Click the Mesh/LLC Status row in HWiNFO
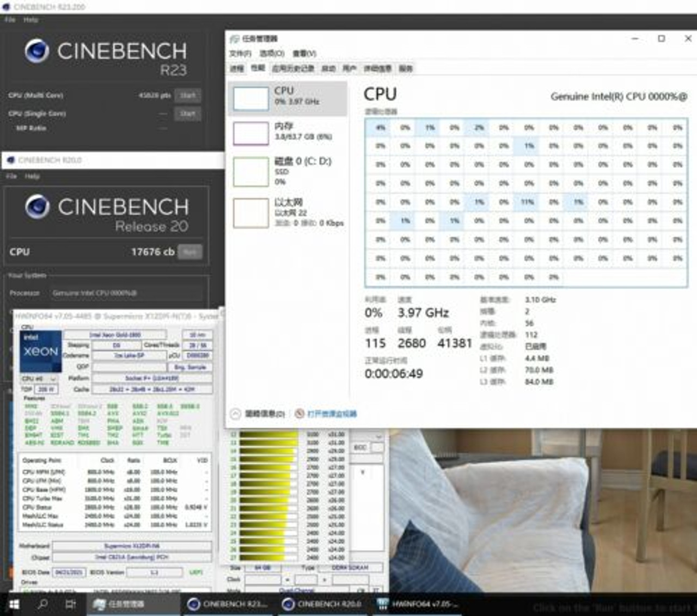The width and height of the screenshot is (697, 616). coord(115,525)
